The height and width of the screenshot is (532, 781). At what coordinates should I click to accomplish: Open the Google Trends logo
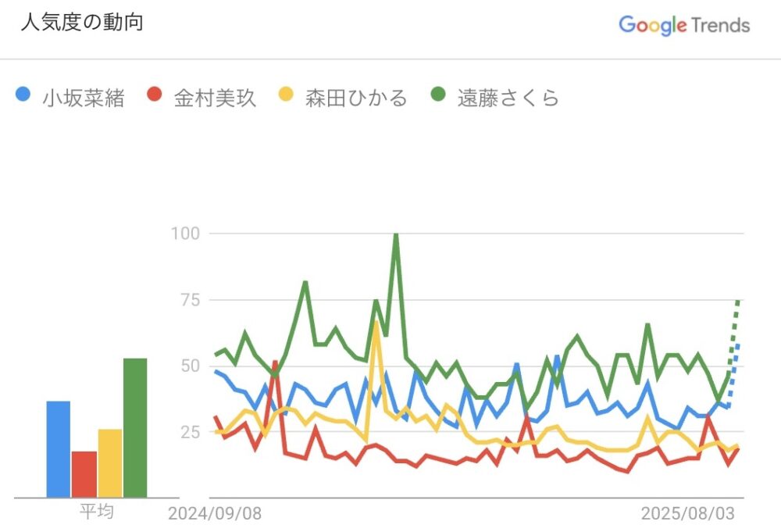(x=684, y=25)
